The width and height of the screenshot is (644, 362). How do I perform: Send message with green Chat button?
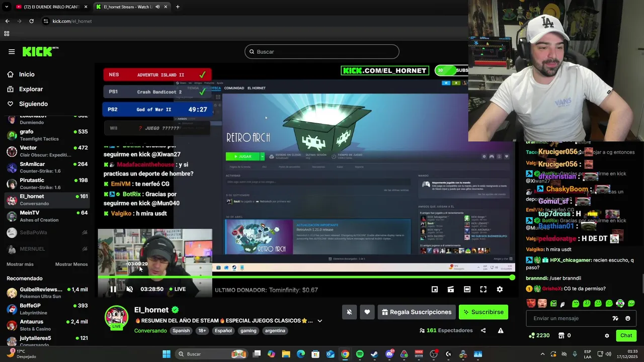pos(626,335)
